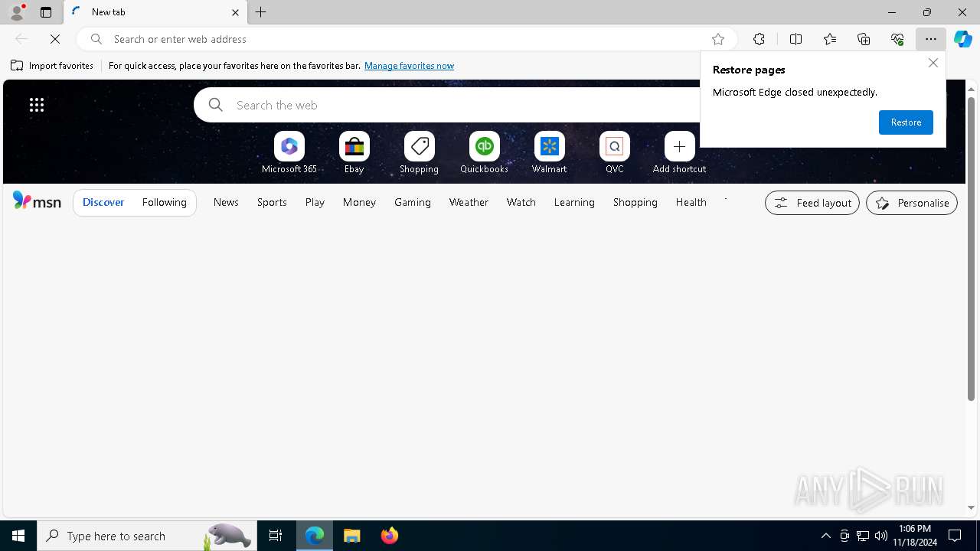Click the page vertical scrollbar
The width and height of the screenshot is (980, 551).
point(971,249)
